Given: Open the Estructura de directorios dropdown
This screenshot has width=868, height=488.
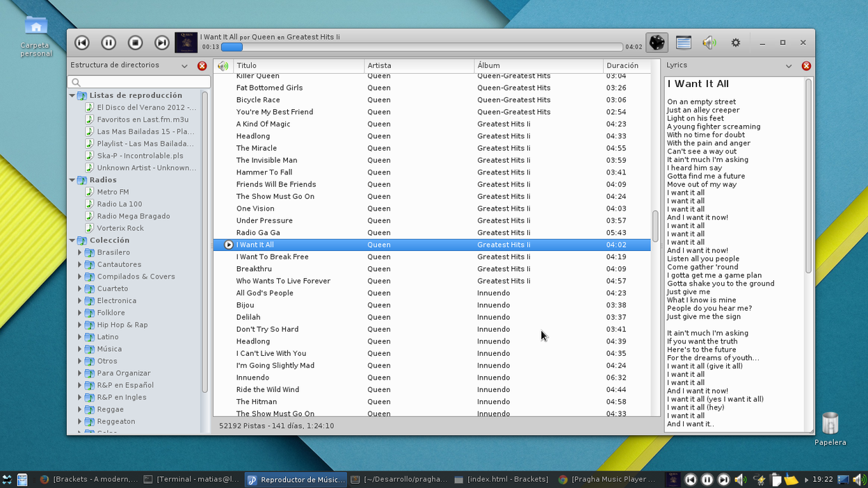Looking at the screenshot, I should pos(184,66).
